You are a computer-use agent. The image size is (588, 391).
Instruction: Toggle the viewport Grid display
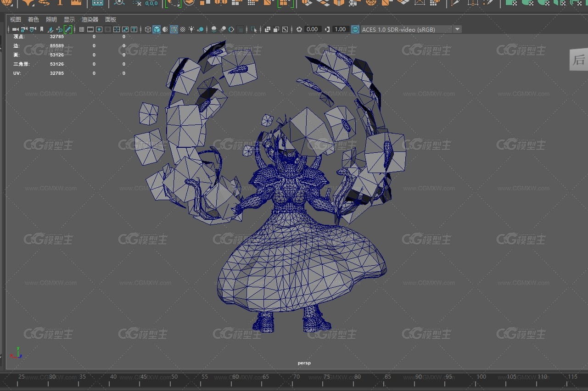pyautogui.click(x=81, y=29)
